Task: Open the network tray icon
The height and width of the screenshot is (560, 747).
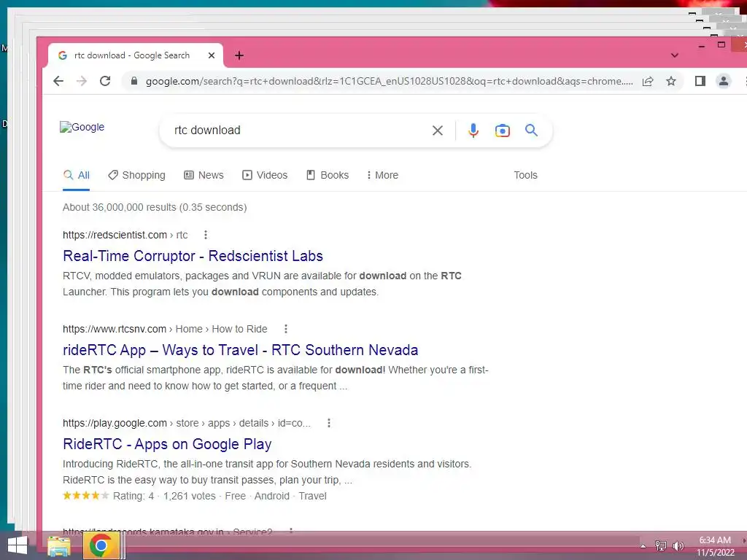Action: [x=660, y=545]
